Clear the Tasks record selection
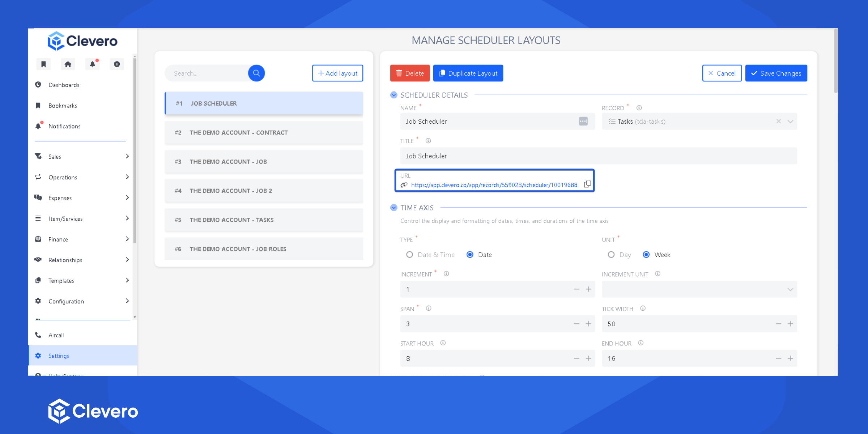 coord(778,122)
